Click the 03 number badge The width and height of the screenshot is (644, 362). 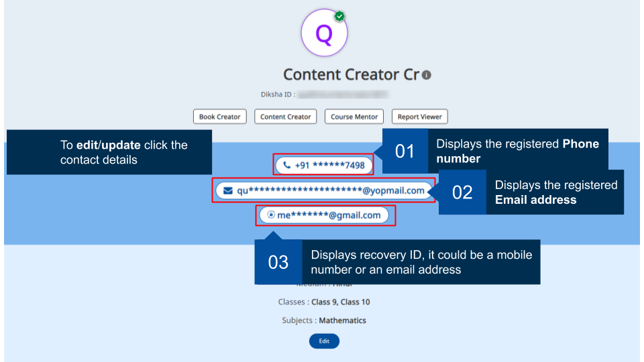pos(278,261)
